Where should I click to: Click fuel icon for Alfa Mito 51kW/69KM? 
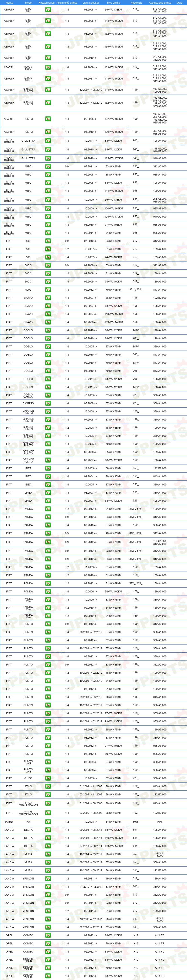coord(48,233)
